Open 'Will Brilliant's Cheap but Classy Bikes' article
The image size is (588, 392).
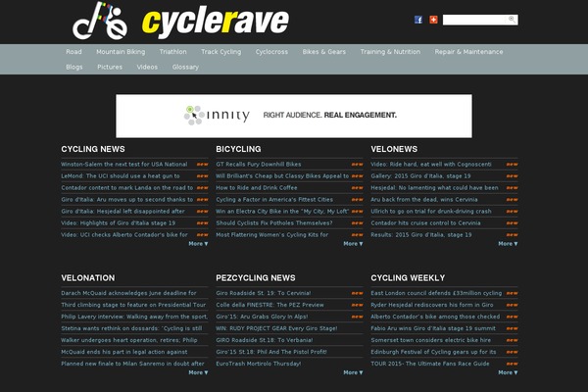(x=282, y=176)
